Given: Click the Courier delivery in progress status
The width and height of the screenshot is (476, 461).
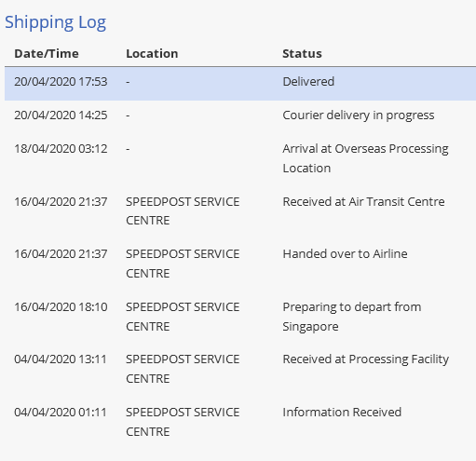Looking at the screenshot, I should [359, 115].
